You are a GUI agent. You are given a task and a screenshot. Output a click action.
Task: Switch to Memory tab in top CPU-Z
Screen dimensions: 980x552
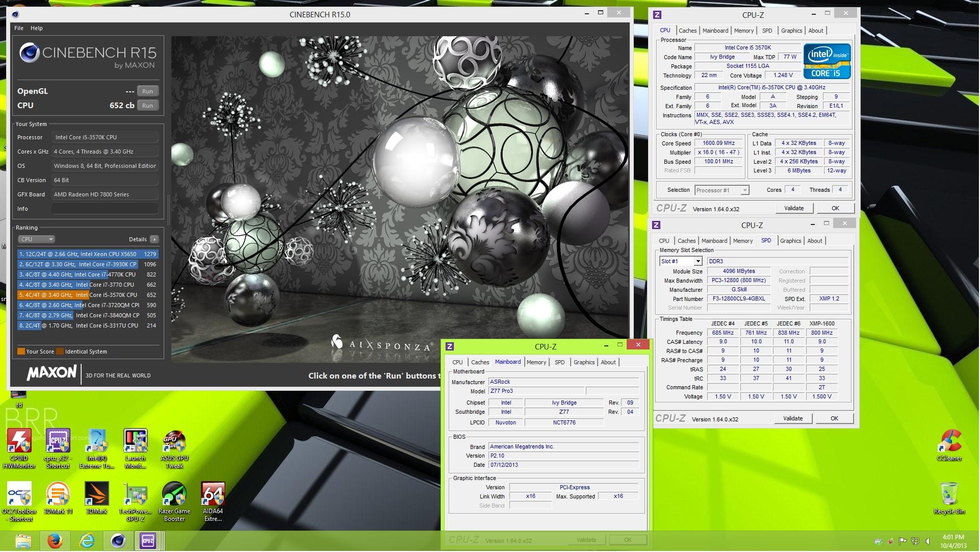pos(744,31)
